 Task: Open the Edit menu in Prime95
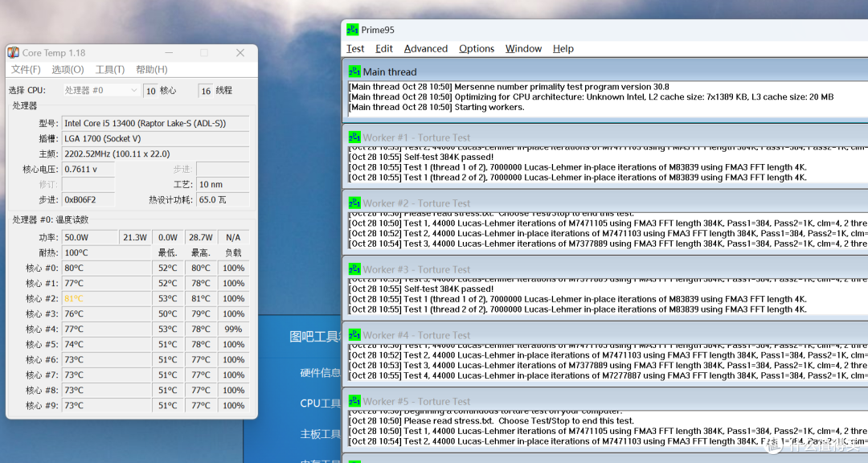(384, 49)
